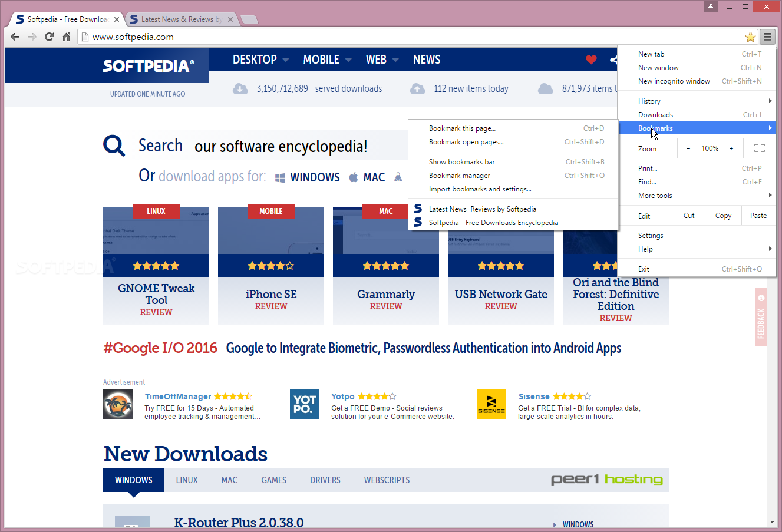Expand the DESKTOP menu dropdown arrow
This screenshot has width=782, height=532.
coord(286,60)
